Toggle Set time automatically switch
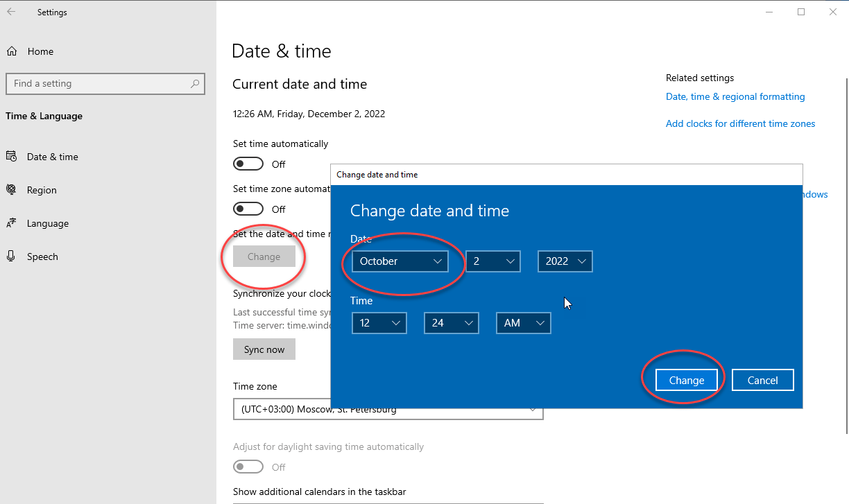The width and height of the screenshot is (849, 504). 248,164
